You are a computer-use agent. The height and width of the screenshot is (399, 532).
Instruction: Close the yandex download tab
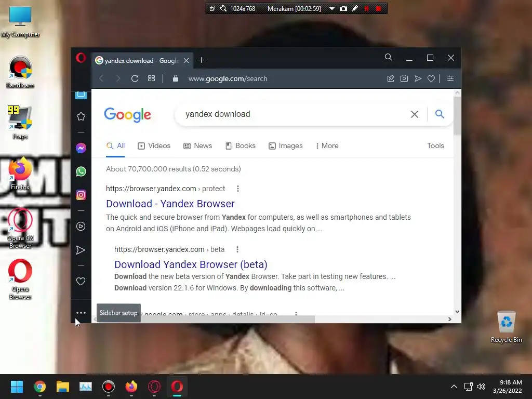pyautogui.click(x=187, y=60)
